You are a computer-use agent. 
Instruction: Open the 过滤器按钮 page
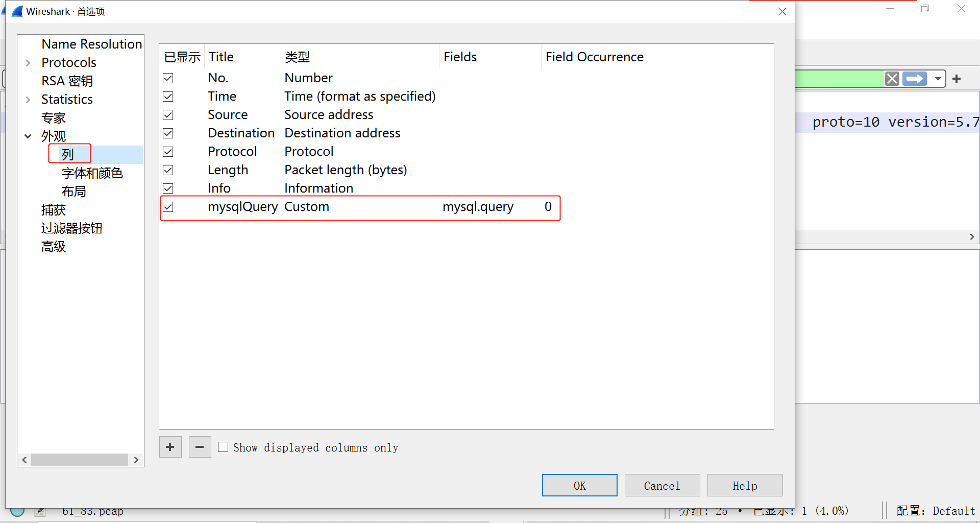click(x=72, y=228)
